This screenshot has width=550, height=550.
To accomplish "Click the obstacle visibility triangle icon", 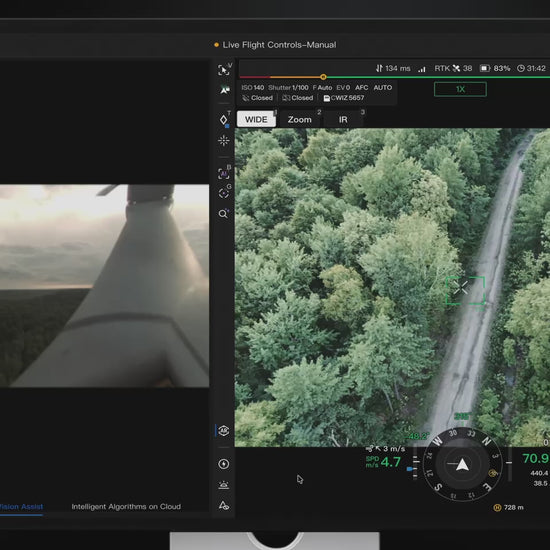I will (223, 506).
